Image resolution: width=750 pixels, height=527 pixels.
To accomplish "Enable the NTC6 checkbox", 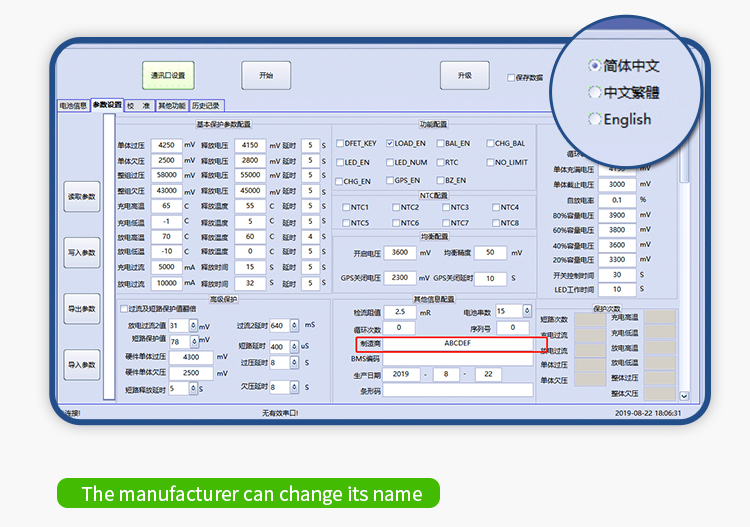I will click(396, 223).
